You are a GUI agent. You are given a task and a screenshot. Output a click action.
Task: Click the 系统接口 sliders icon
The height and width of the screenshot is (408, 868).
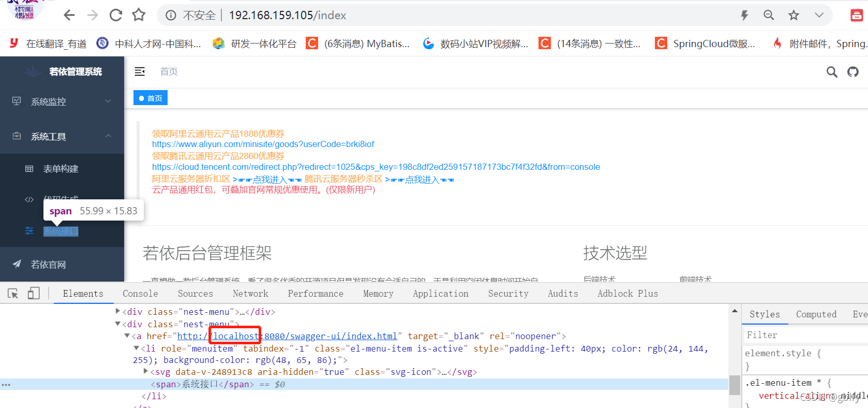tap(29, 230)
